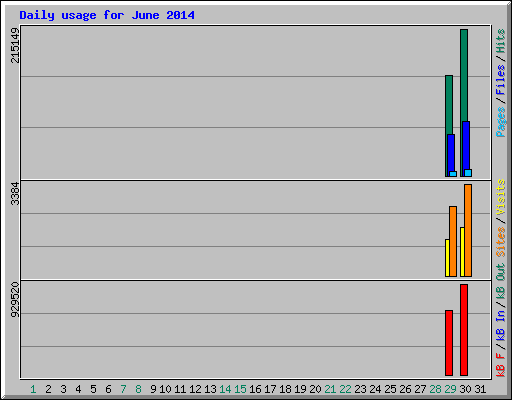Click day 24 on the x-axis
512x400 pixels.
(375, 389)
